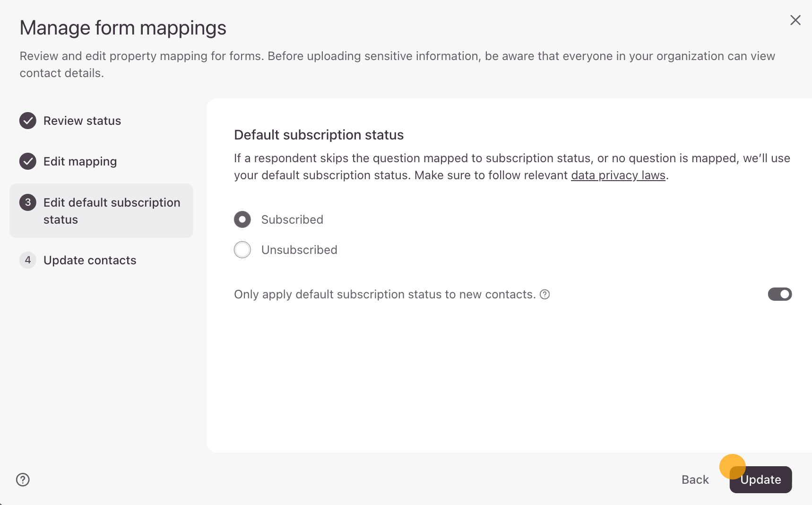Select the Subscribed radio button

coord(242,219)
